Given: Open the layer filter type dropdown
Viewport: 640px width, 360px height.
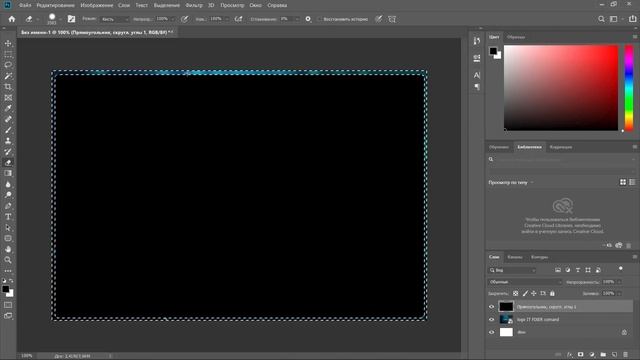Looking at the screenshot, I should [x=513, y=270].
